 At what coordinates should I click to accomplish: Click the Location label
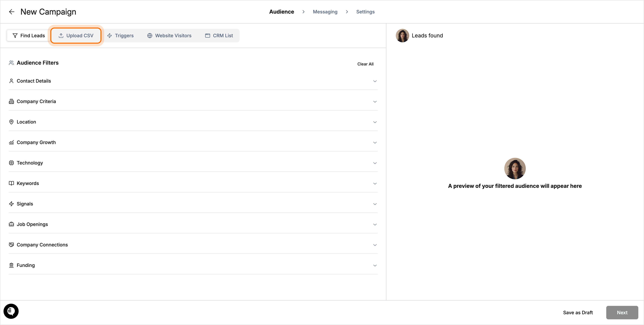(26, 122)
